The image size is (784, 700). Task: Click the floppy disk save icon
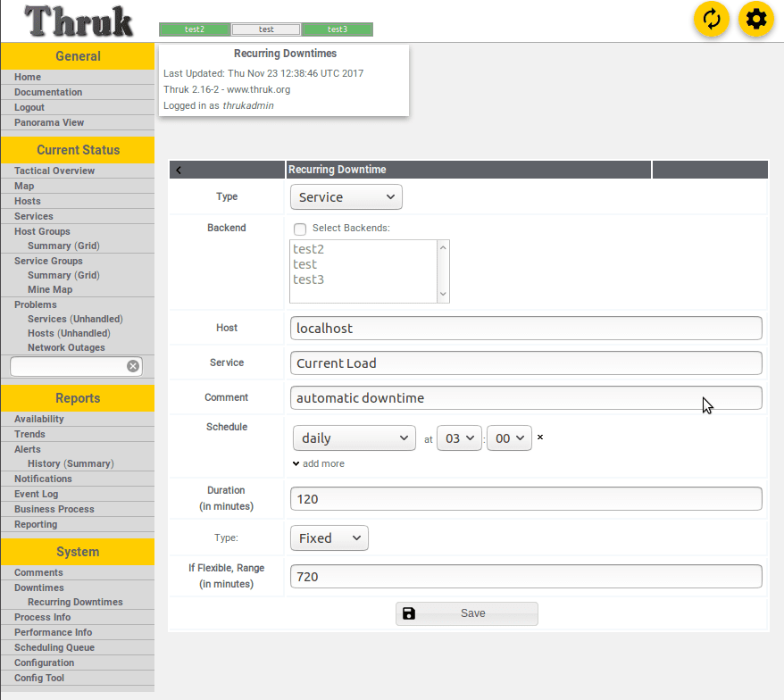408,613
